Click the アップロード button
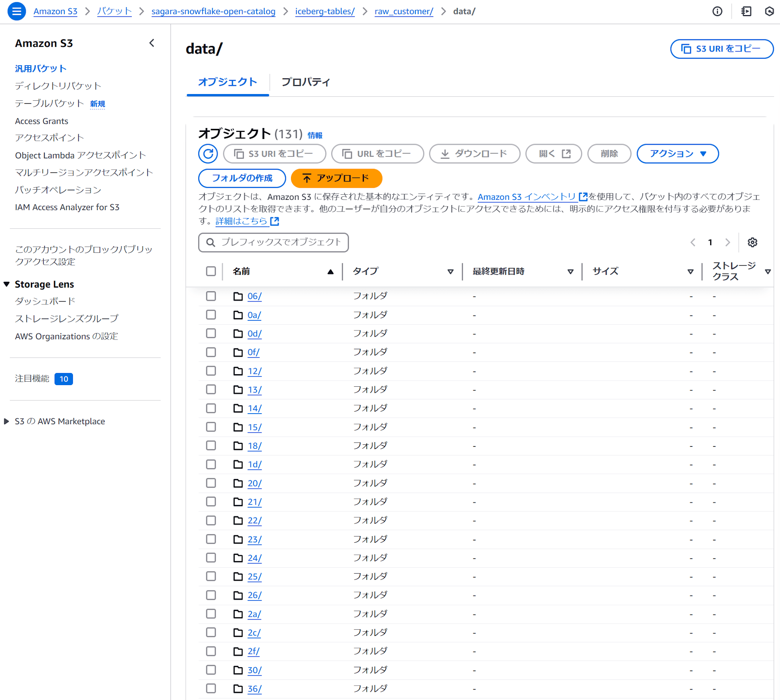Screen dimensions: 780x700 click(x=336, y=178)
